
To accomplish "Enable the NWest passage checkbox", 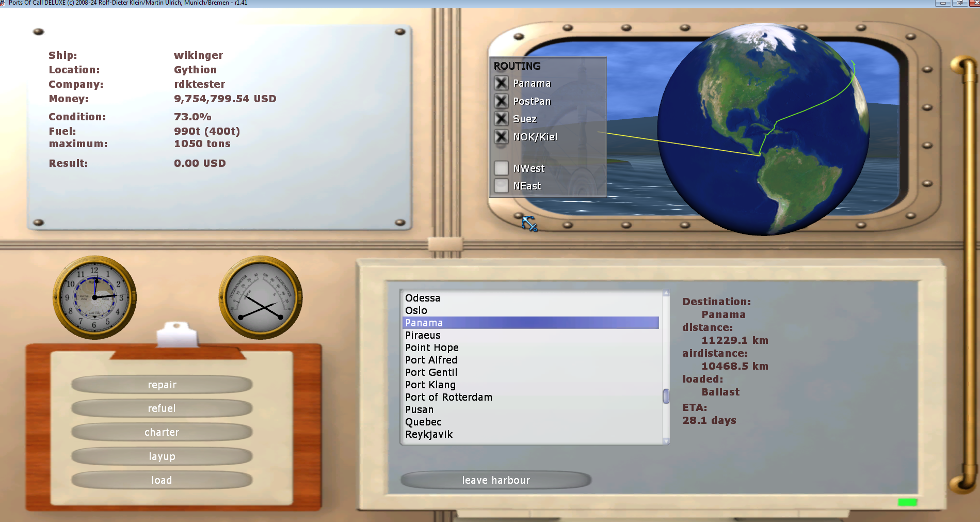I will pos(501,168).
